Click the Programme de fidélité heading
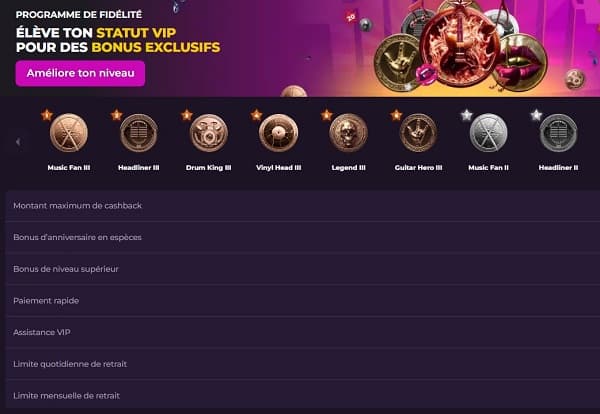The width and height of the screenshot is (600, 414). point(79,15)
